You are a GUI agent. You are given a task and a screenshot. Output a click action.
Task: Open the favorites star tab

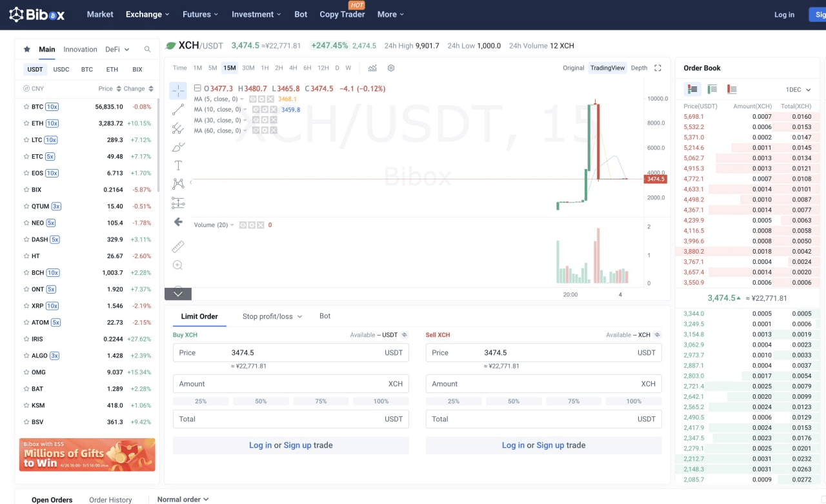[x=27, y=49]
